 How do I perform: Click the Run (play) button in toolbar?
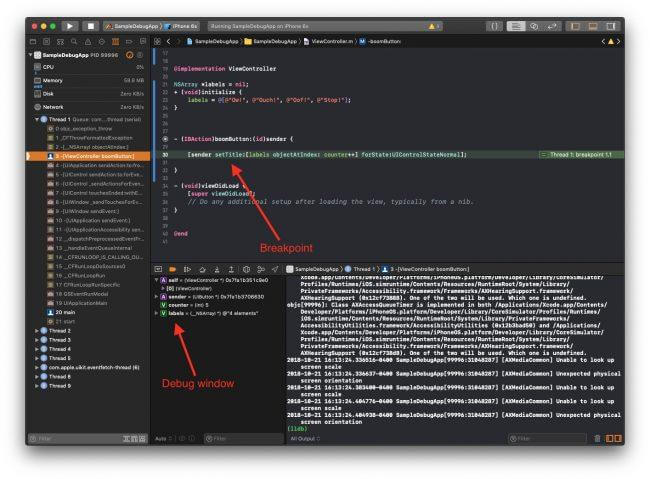click(x=70, y=26)
